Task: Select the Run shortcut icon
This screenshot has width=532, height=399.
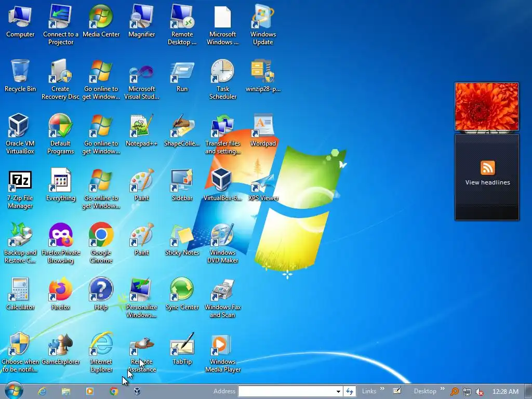Action: [x=182, y=76]
